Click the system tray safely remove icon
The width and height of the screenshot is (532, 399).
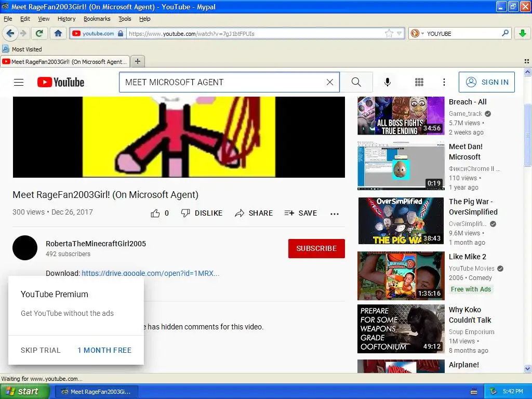[x=494, y=392]
